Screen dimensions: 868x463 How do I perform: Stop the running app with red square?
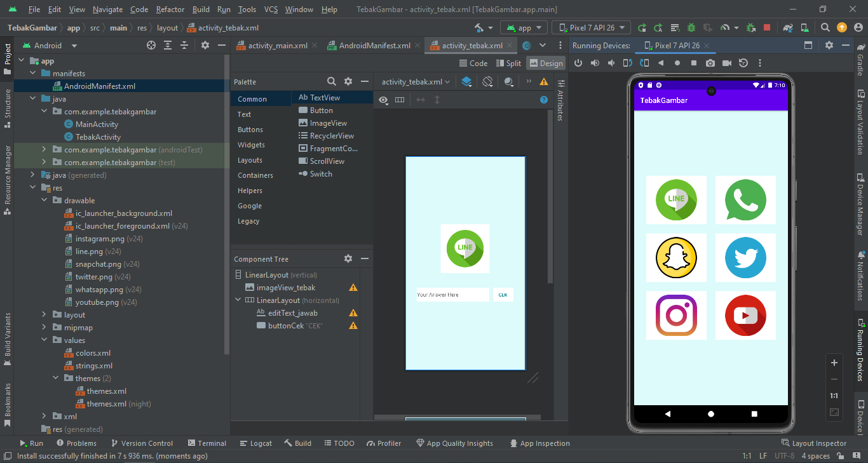(767, 28)
